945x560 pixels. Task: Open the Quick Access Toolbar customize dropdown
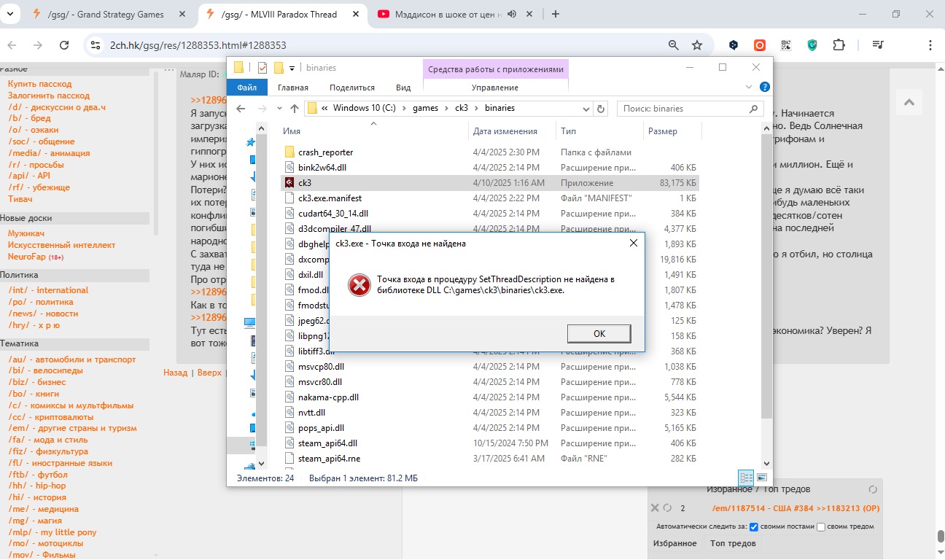292,68
